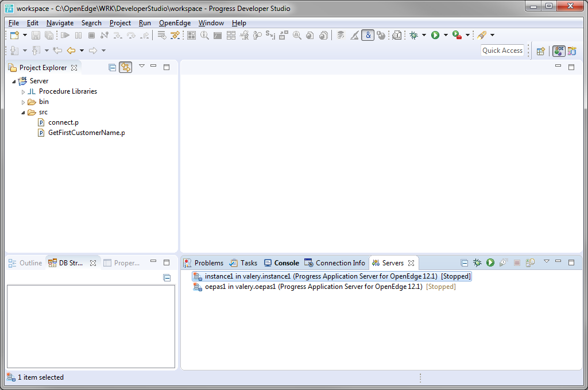Expand the bin folder
Viewport: 588px width, 390px height.
tap(23, 102)
